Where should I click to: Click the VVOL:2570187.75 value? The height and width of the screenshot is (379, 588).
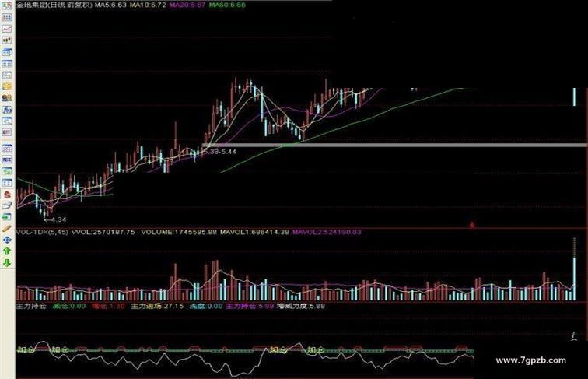103,232
